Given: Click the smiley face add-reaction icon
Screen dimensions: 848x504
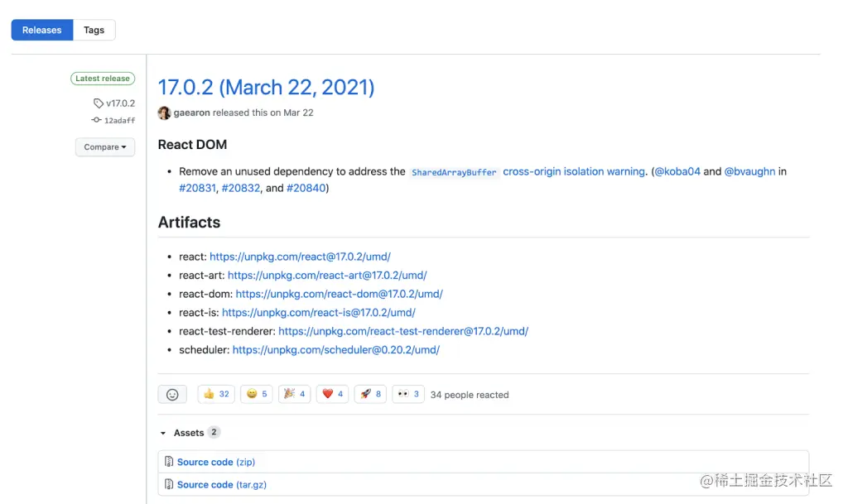Looking at the screenshot, I should click(x=171, y=394).
